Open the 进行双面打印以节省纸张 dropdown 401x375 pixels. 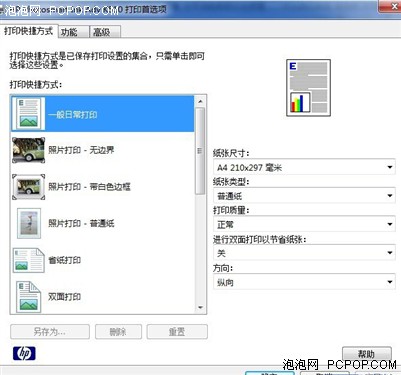click(x=304, y=253)
